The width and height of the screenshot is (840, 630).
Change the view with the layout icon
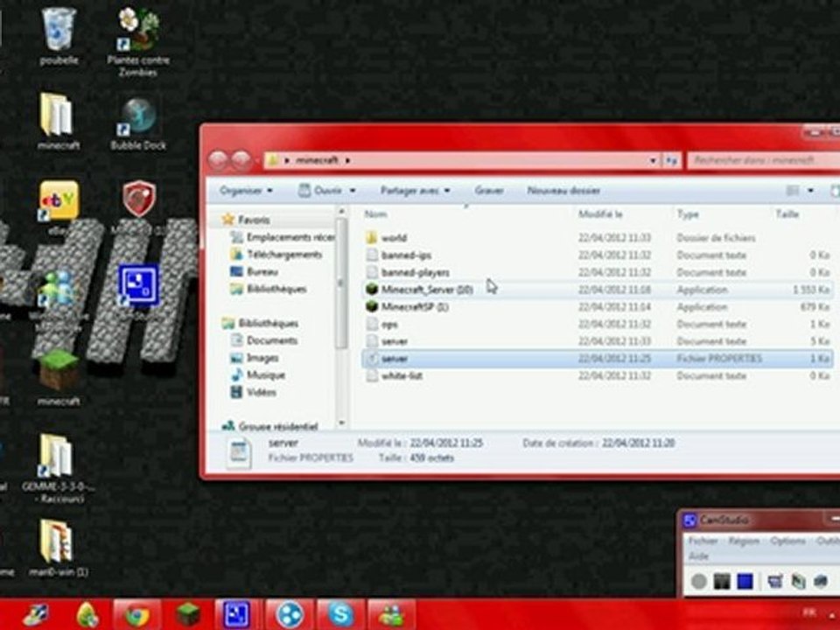(x=793, y=191)
